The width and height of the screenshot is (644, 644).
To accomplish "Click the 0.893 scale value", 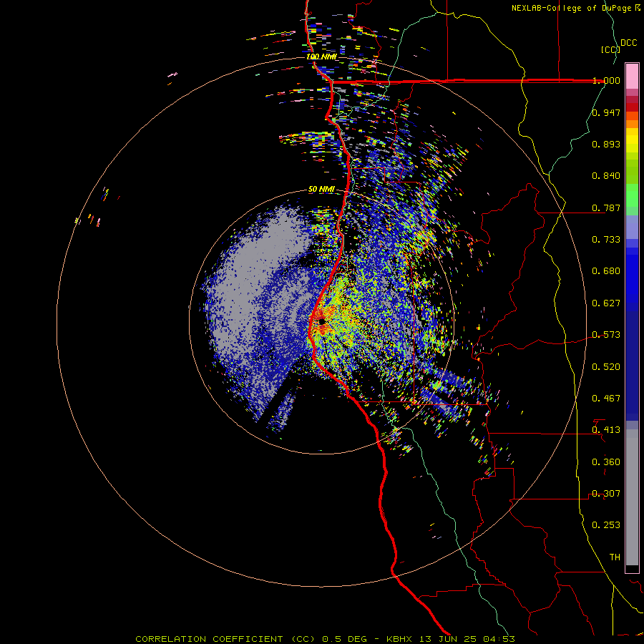I will coord(606,144).
